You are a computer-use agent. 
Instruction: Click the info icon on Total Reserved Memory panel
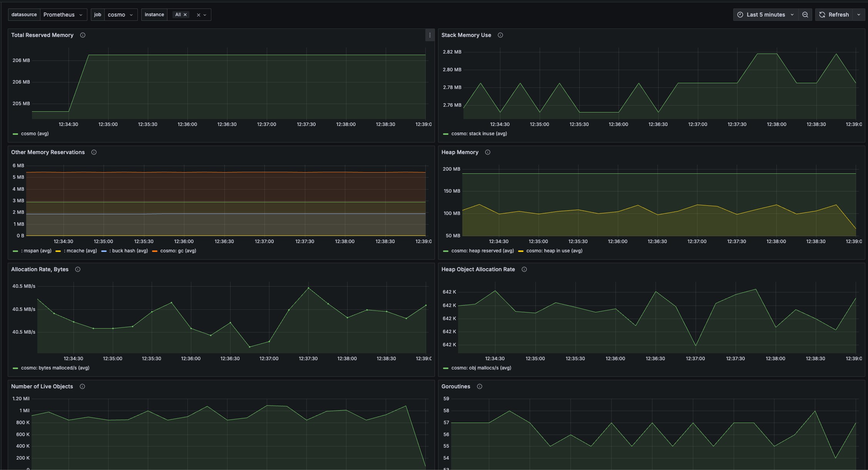click(x=82, y=35)
